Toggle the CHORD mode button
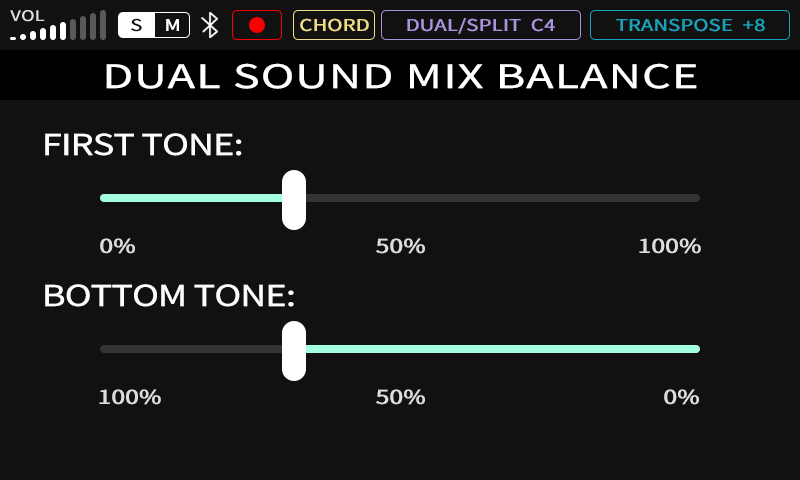The width and height of the screenshot is (800, 480). pos(334,25)
